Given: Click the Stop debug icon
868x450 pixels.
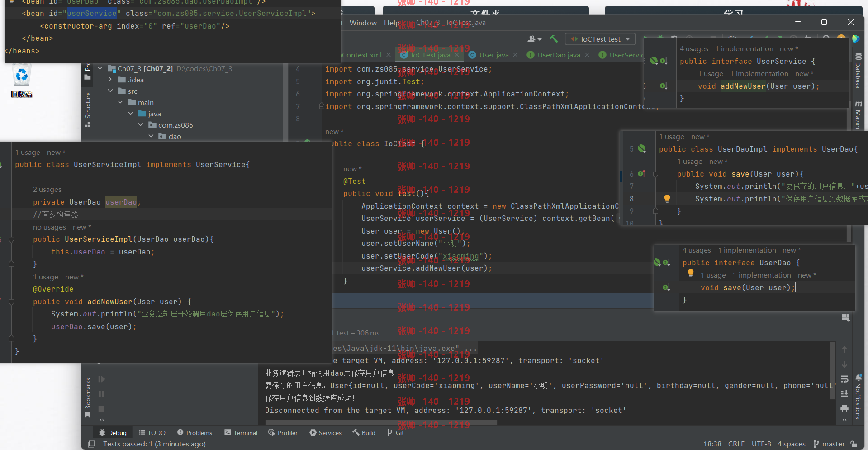Looking at the screenshot, I should coord(101,409).
